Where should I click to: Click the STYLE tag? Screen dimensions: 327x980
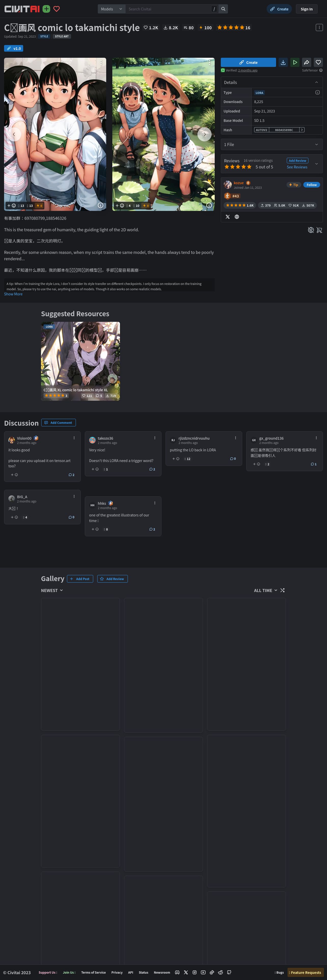pyautogui.click(x=44, y=37)
